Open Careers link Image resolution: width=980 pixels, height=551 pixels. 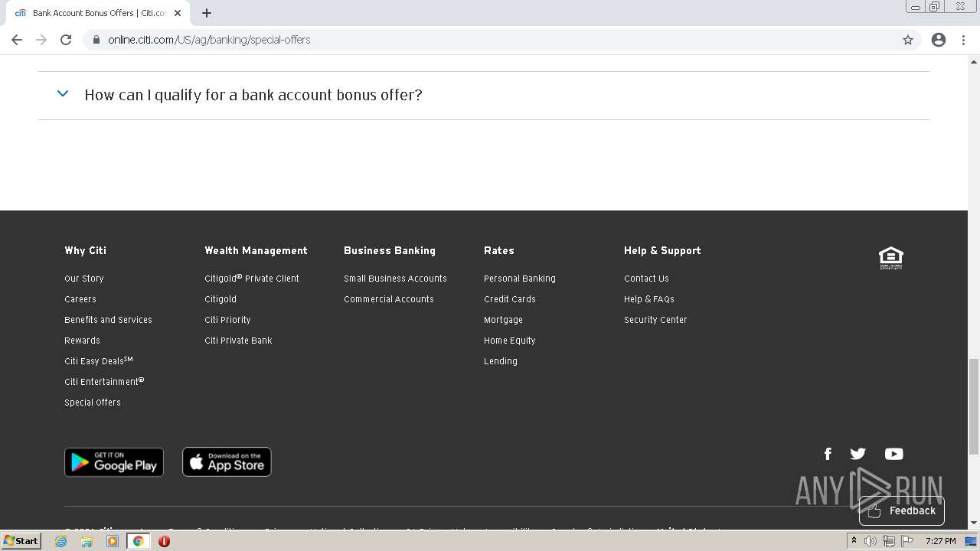(x=80, y=299)
